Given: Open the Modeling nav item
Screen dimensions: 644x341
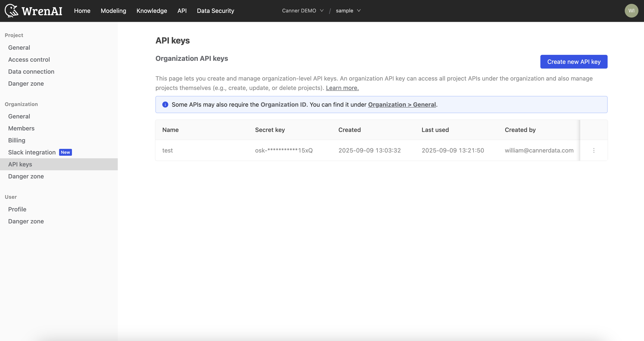Looking at the screenshot, I should point(113,11).
